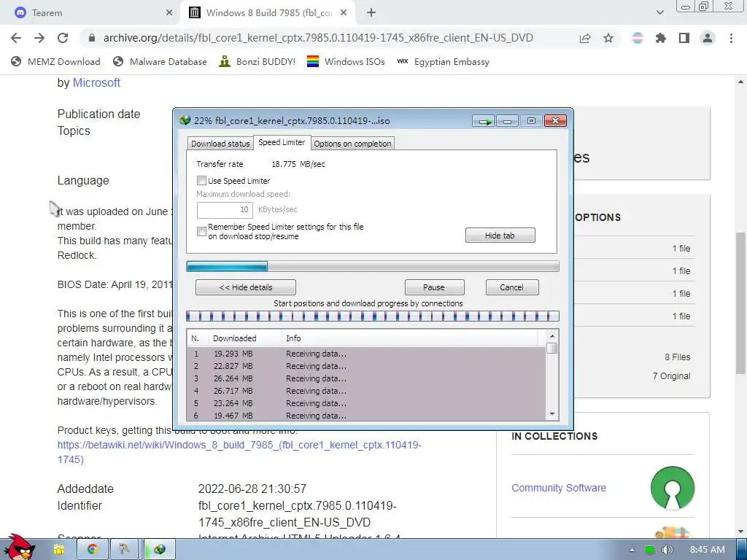The image size is (747, 560).
Task: Open Options on completion tab
Action: [x=352, y=144]
